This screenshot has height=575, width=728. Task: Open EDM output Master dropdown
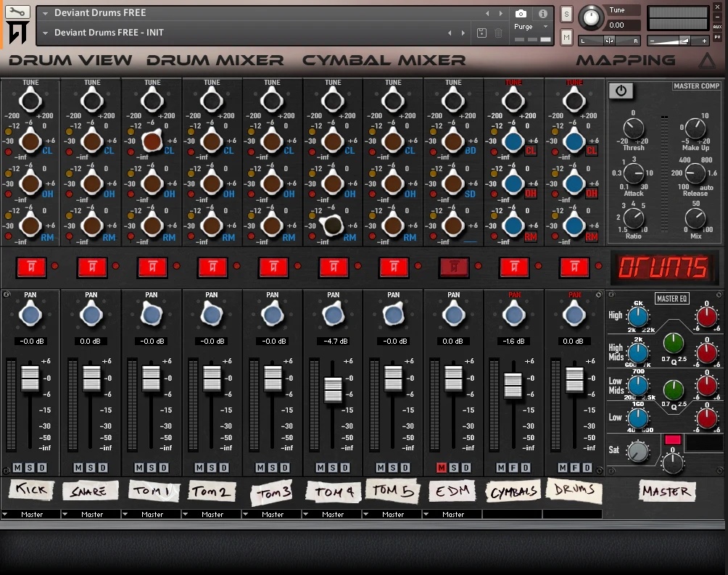[452, 514]
